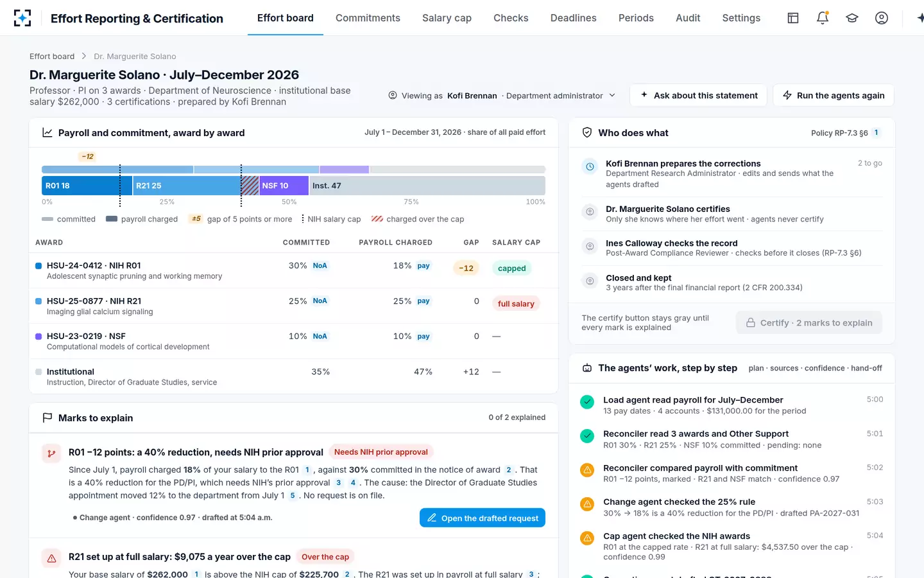Click the NSF 10 purple bar segment
Screen dimensions: 924x578
[x=284, y=186]
